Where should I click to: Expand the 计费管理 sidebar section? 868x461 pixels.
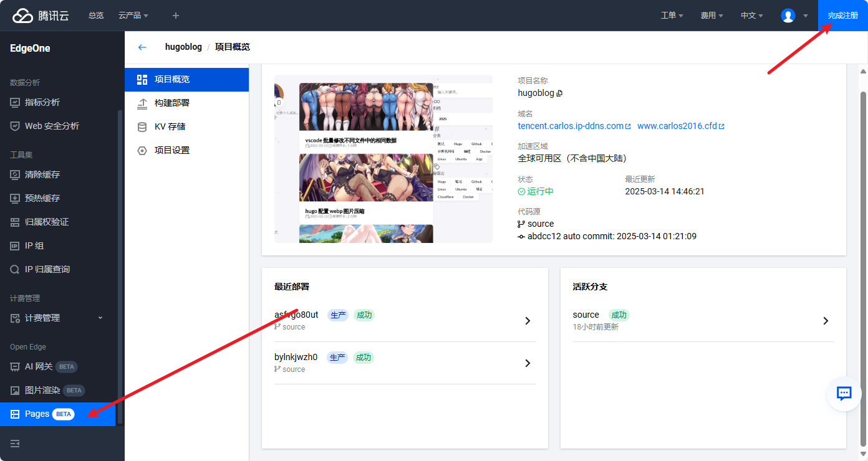click(x=57, y=318)
